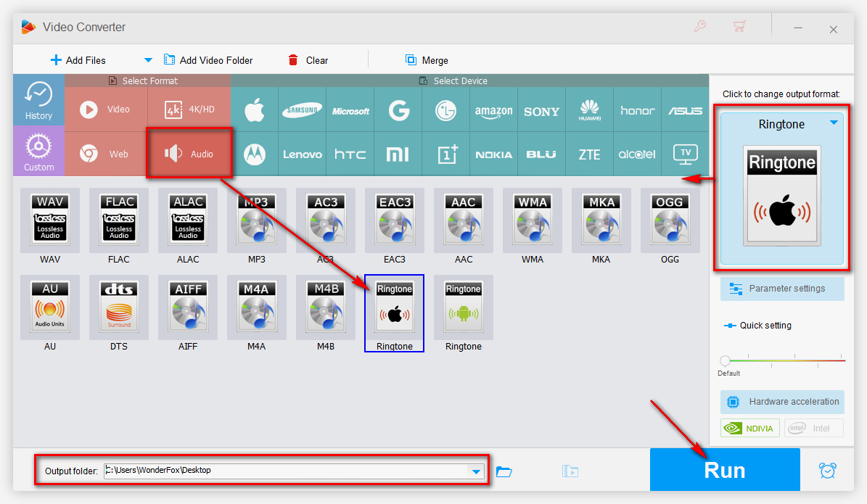Choose the AC3 audio format
867x504 pixels.
(x=326, y=220)
